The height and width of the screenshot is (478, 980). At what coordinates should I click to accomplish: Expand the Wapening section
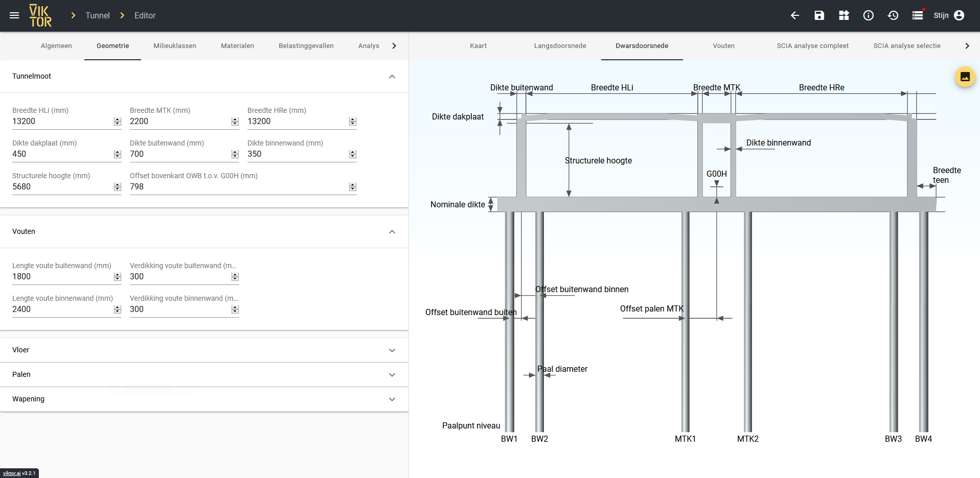tap(392, 399)
